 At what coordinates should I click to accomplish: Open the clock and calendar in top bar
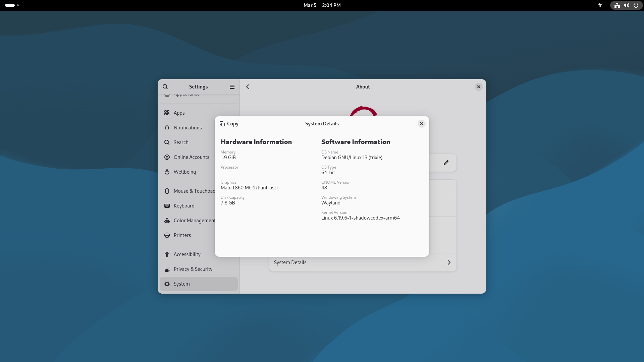click(x=322, y=5)
